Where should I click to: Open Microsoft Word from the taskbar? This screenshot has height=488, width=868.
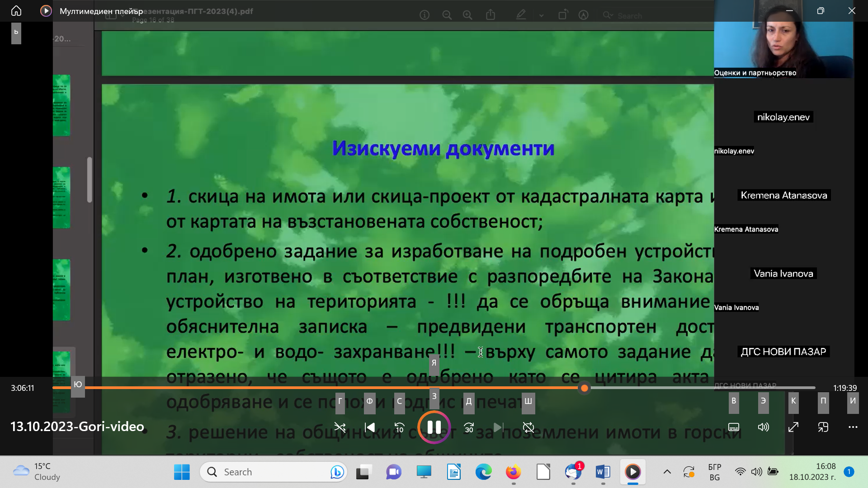click(603, 472)
